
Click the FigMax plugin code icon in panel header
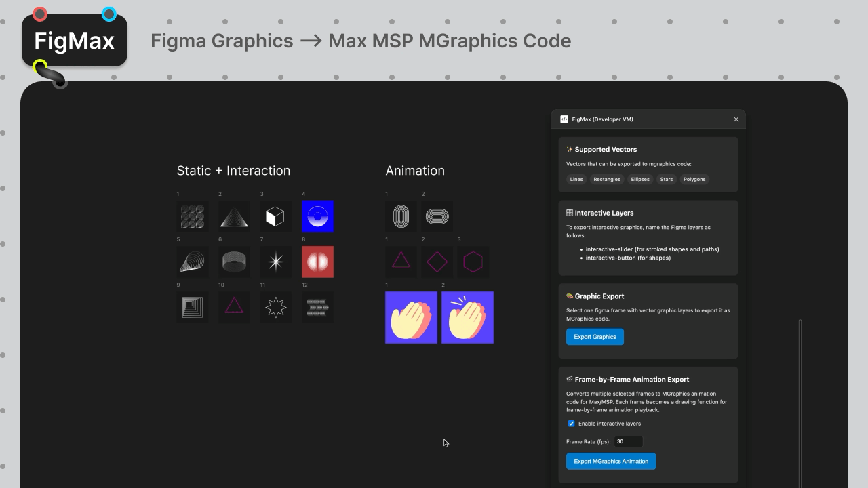pos(564,119)
